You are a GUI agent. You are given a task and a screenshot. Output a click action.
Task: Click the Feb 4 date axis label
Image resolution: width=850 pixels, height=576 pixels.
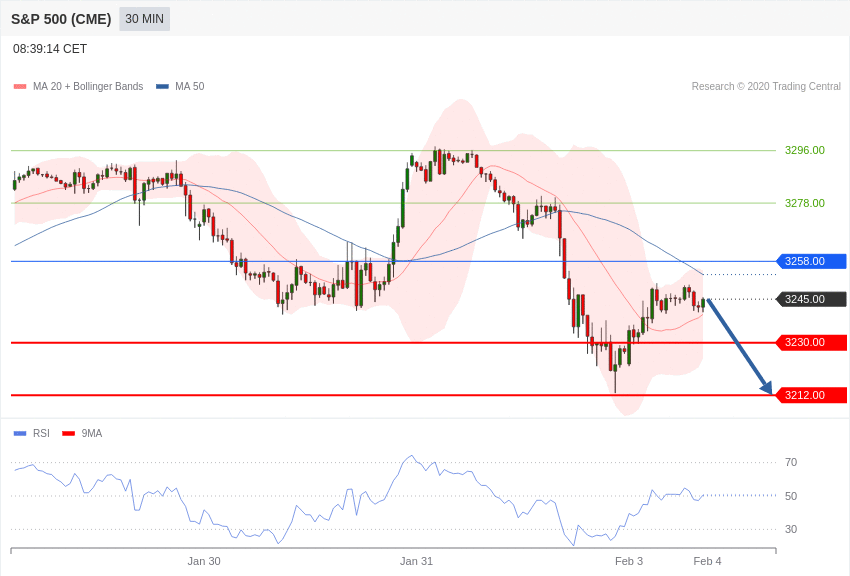[x=707, y=561]
